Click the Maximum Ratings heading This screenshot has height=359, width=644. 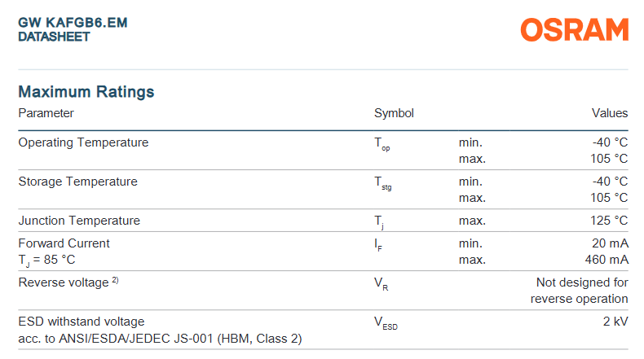click(86, 92)
